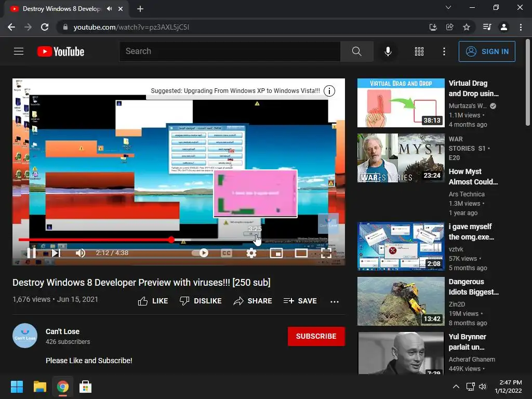Viewport: 532px width, 399px height.
Task: Open the Can't Lose channel avatar
Action: pyautogui.click(x=25, y=336)
